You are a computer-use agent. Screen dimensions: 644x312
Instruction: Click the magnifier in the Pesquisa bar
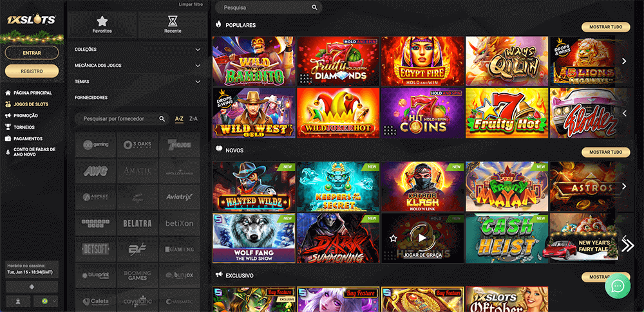coord(314,8)
